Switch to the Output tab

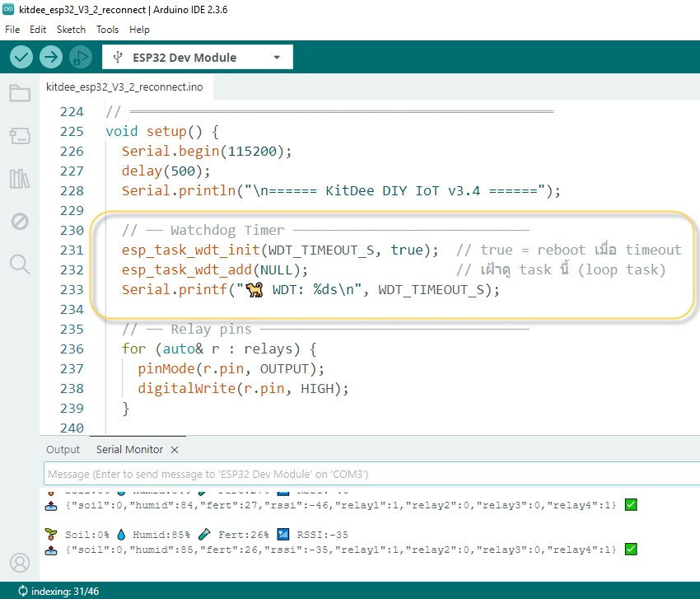[x=63, y=449]
